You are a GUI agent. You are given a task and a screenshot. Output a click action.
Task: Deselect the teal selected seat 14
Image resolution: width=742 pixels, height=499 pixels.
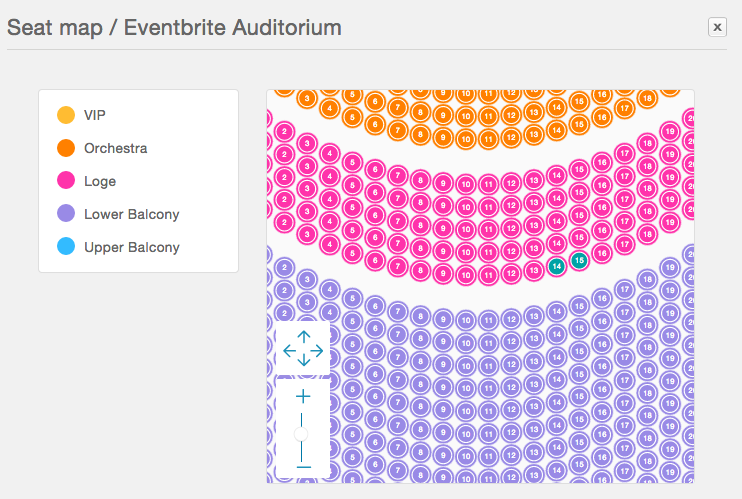[556, 266]
